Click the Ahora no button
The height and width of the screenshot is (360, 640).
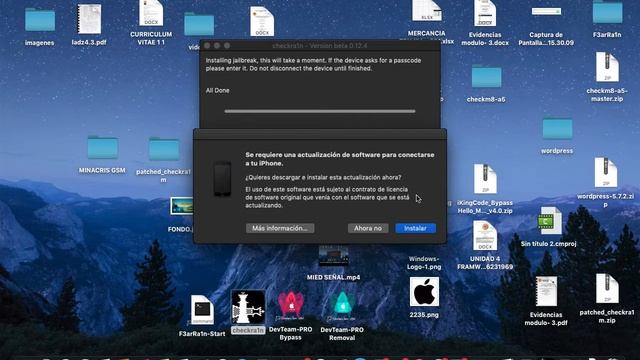(368, 228)
